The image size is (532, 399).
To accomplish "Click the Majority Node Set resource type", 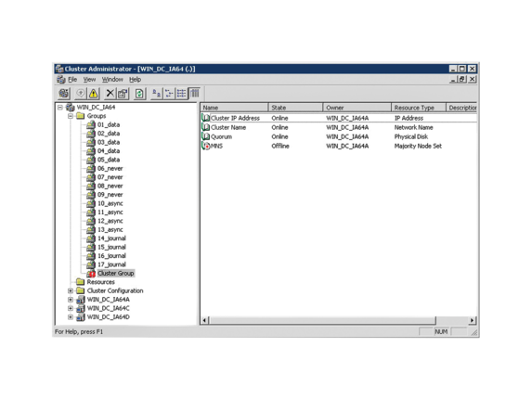I will pos(418,146).
